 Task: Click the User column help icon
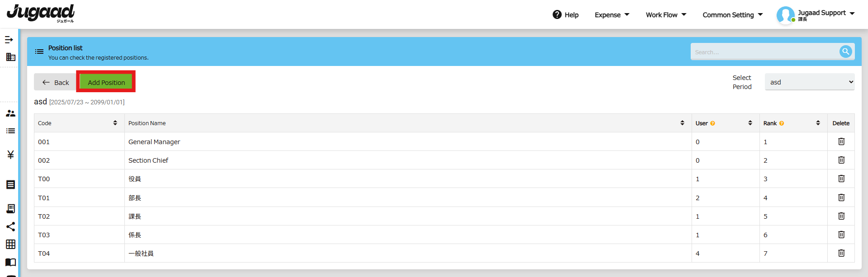click(712, 123)
